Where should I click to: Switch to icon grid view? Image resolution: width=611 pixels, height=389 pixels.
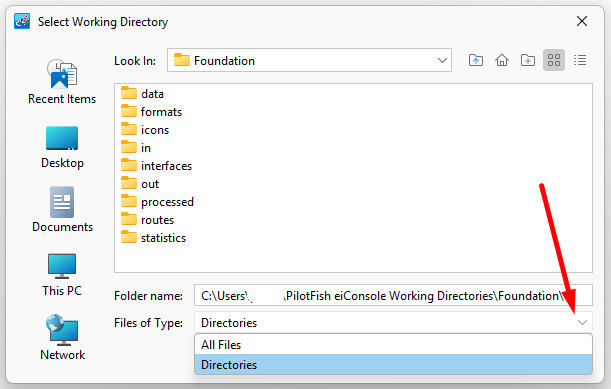[554, 60]
